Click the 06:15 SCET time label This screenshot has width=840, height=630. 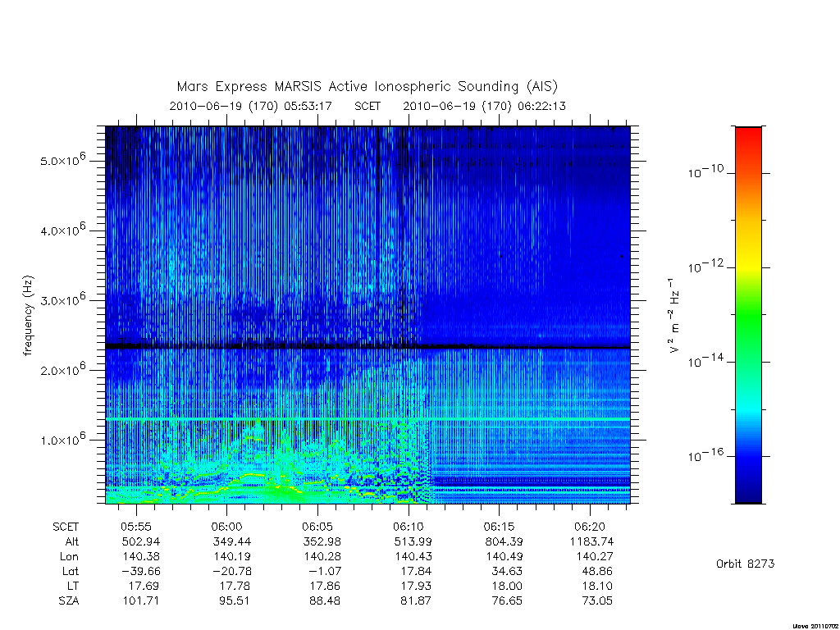click(499, 527)
